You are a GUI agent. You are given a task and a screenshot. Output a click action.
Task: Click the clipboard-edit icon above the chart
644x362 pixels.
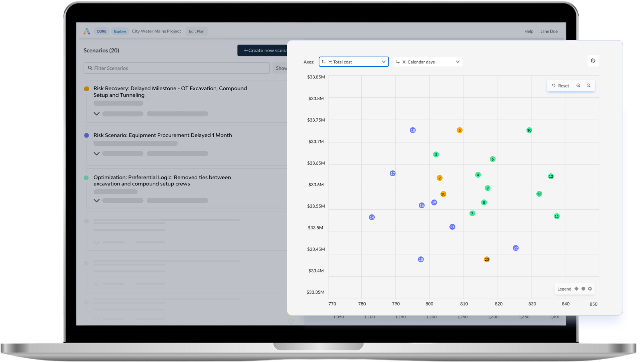(593, 61)
